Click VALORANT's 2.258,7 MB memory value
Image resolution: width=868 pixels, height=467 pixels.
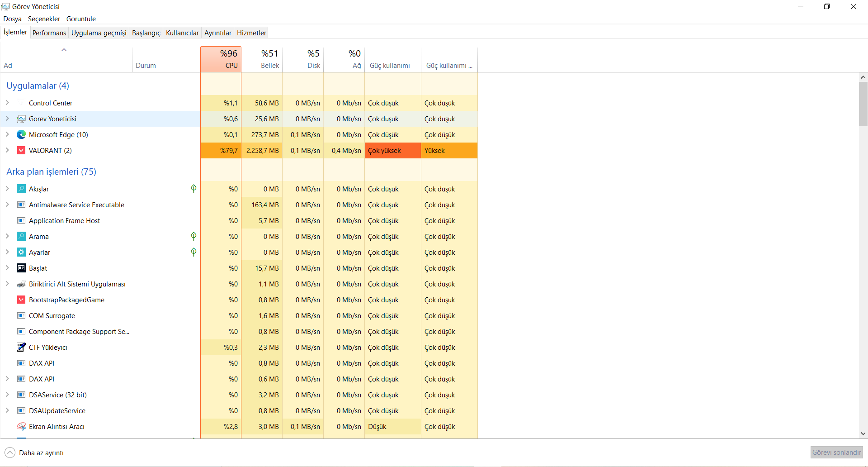262,151
